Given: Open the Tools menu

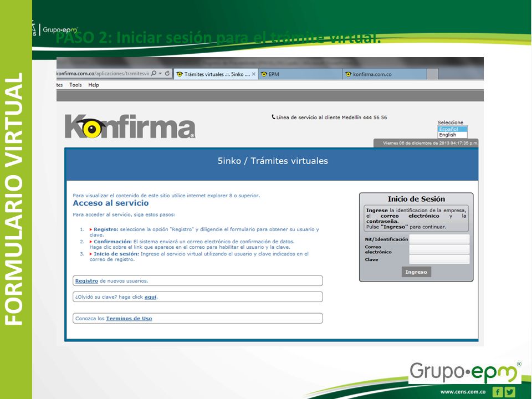Looking at the screenshot, I should (x=75, y=85).
